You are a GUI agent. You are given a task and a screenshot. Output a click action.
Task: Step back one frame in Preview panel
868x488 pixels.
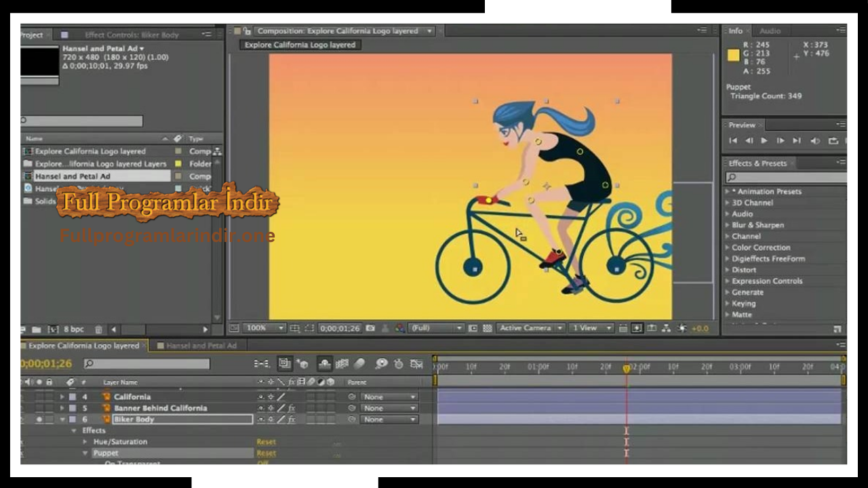[749, 141]
